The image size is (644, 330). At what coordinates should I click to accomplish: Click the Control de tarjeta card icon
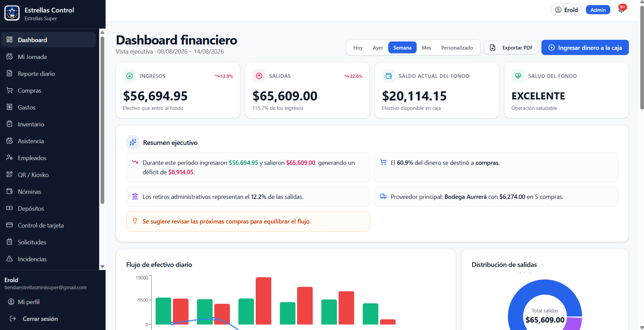tap(9, 225)
